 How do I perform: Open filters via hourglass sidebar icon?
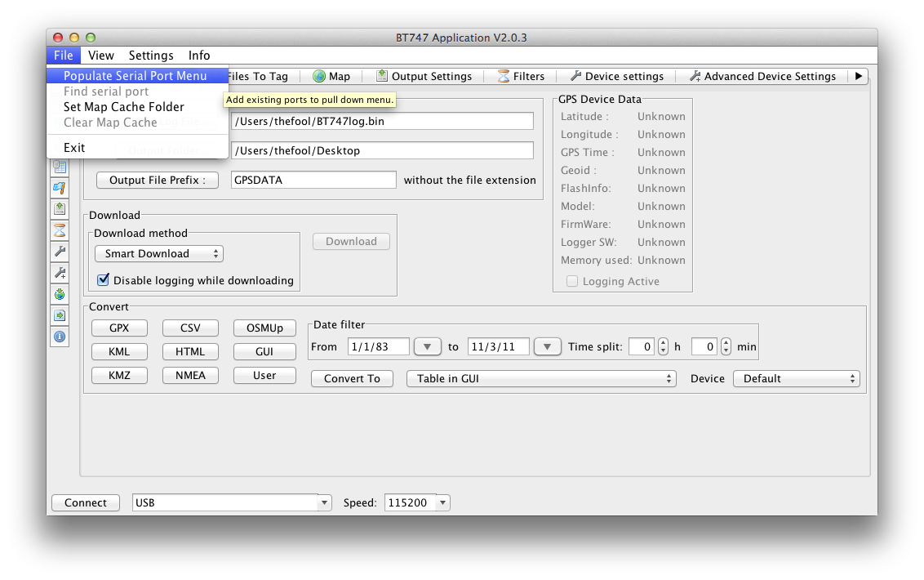coord(60,230)
